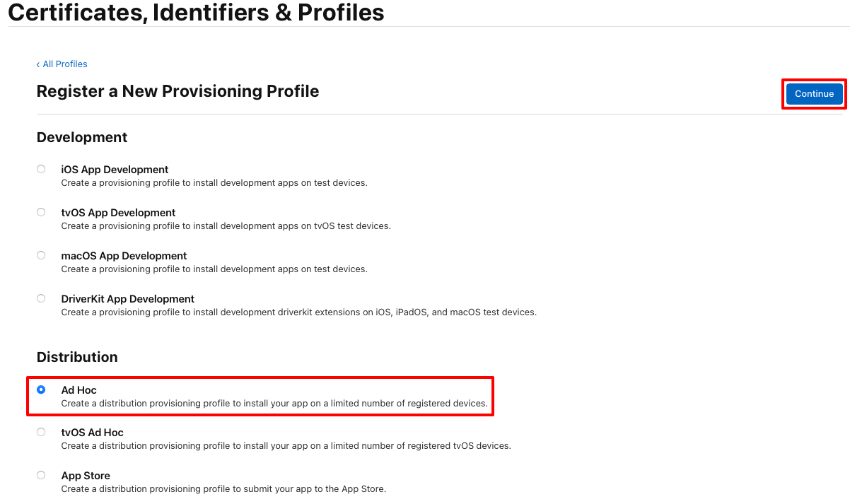Go back to All Profiles
The height and width of the screenshot is (504, 850).
[x=65, y=64]
